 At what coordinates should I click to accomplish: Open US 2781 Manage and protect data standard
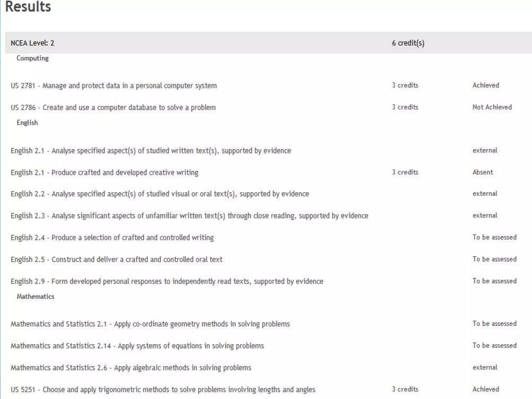[114, 85]
